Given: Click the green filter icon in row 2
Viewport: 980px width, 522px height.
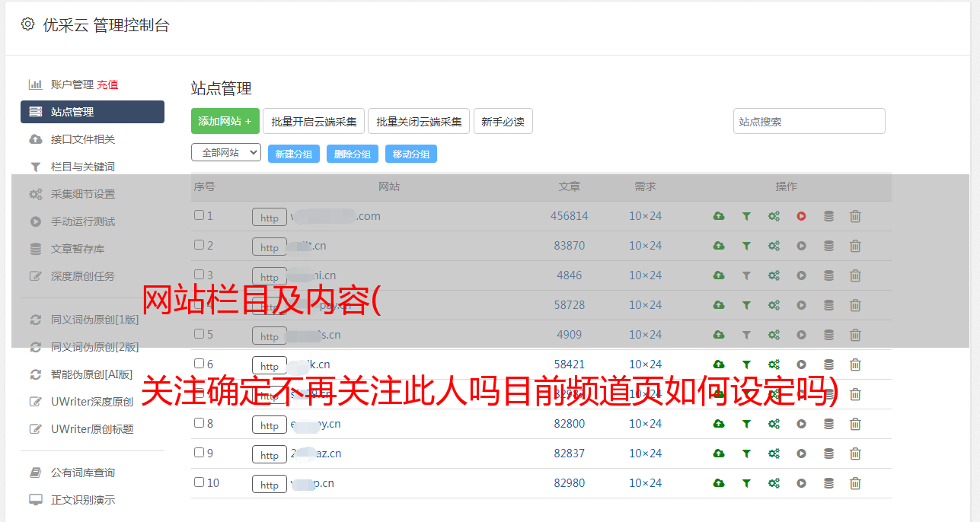Looking at the screenshot, I should [x=746, y=246].
